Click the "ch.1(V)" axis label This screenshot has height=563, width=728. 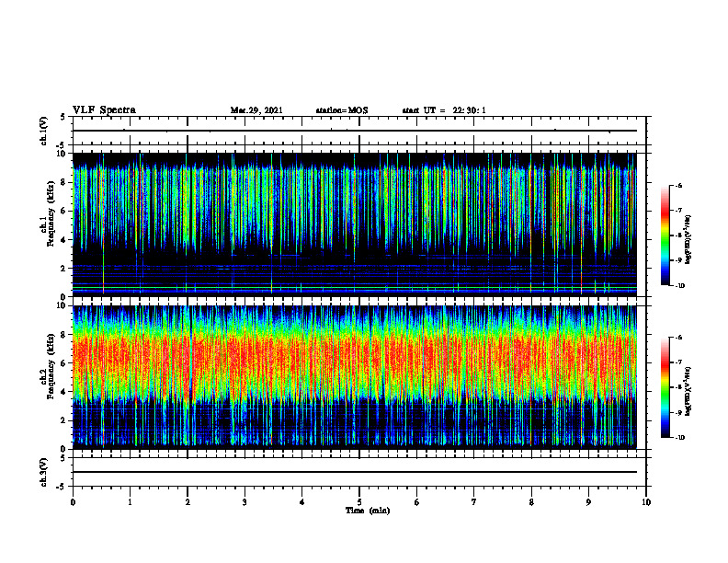click(x=44, y=131)
